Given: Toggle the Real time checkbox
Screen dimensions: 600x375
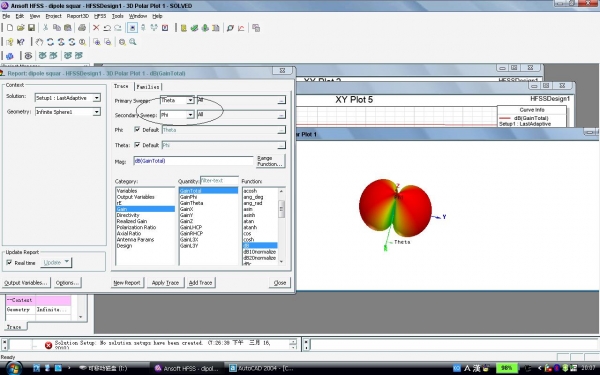Looking at the screenshot, I should 9,262.
